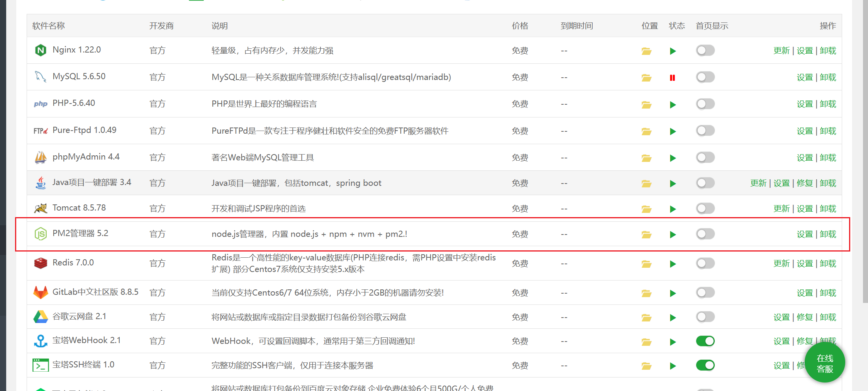
Task: Open the 在线客服 support button
Action: tap(825, 363)
